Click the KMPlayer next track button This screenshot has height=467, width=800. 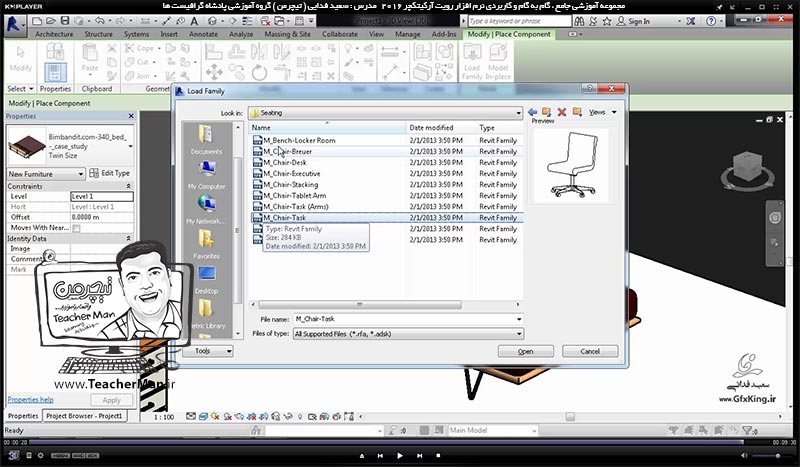click(x=419, y=455)
